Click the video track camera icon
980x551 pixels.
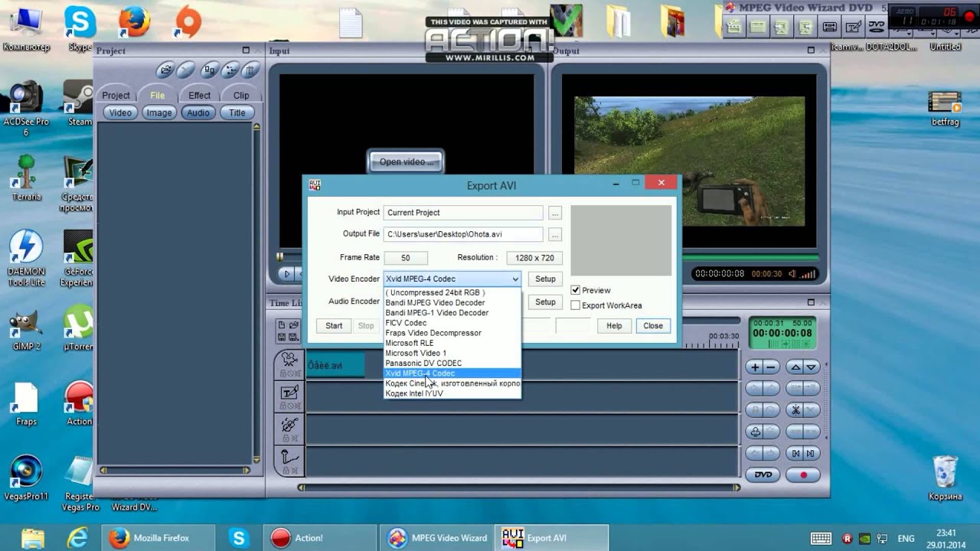tap(290, 358)
